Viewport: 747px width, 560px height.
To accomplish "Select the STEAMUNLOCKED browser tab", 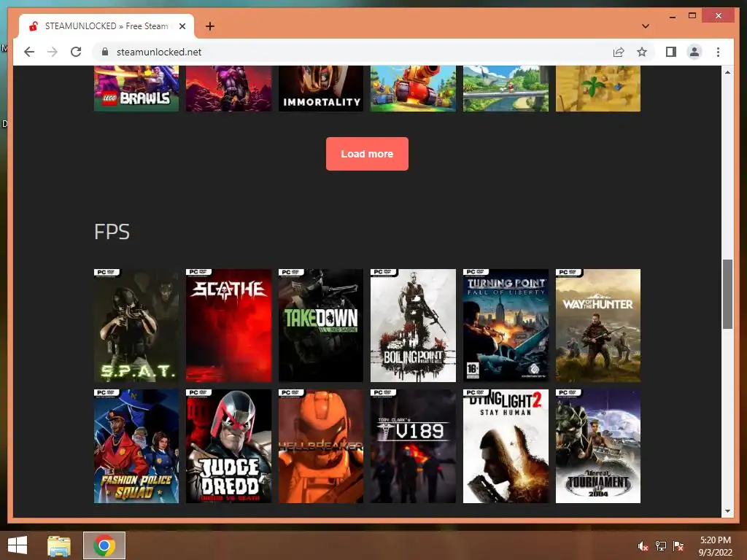I will [107, 26].
